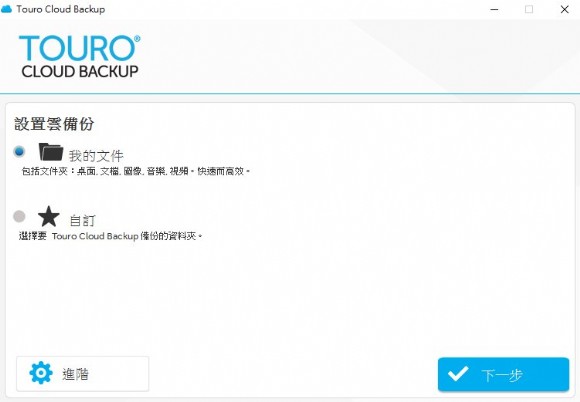Image resolution: width=580 pixels, height=402 pixels.
Task: Click the black star icon for 自訂
Action: click(x=49, y=216)
